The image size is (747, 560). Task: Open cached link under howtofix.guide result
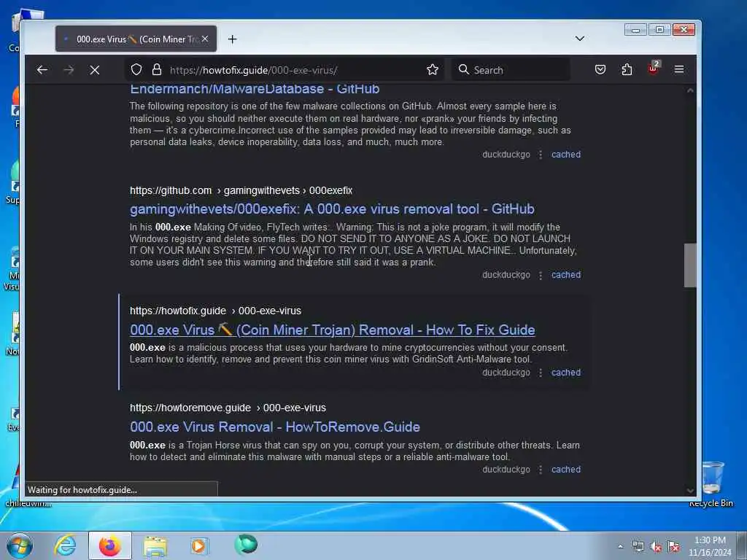(566, 373)
